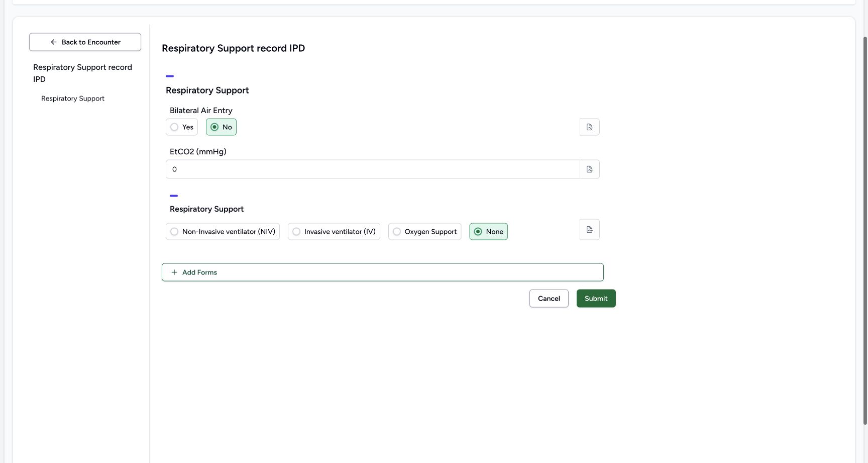Image resolution: width=868 pixels, height=463 pixels.
Task: Choose Invasive ventilator (IV) option
Action: tap(334, 232)
